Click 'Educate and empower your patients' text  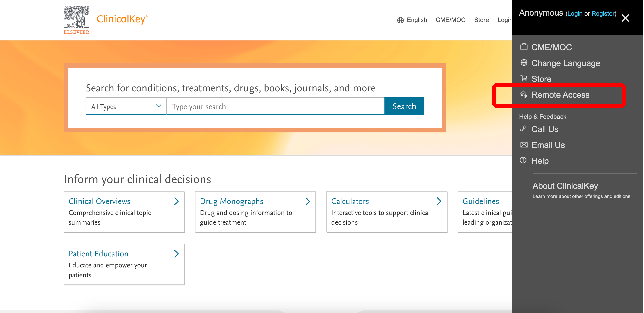click(x=107, y=270)
